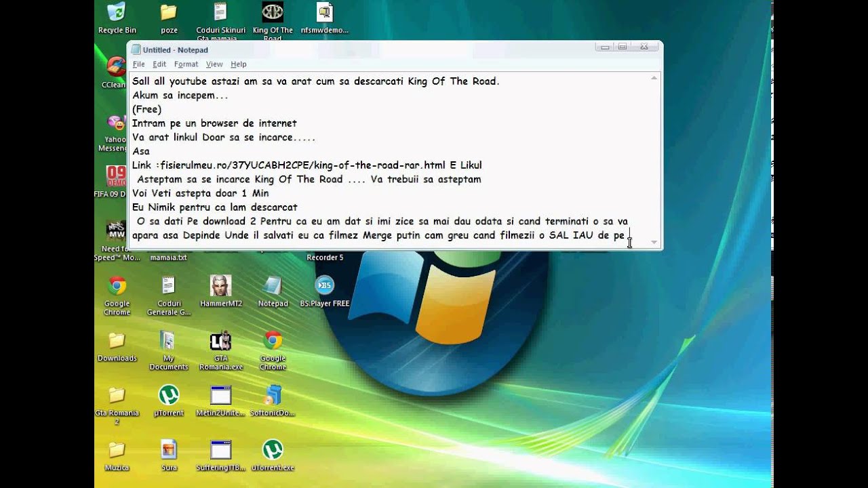868x488 pixels.
Task: Launch the CCleaner desktop shortcut
Action: coord(115,72)
